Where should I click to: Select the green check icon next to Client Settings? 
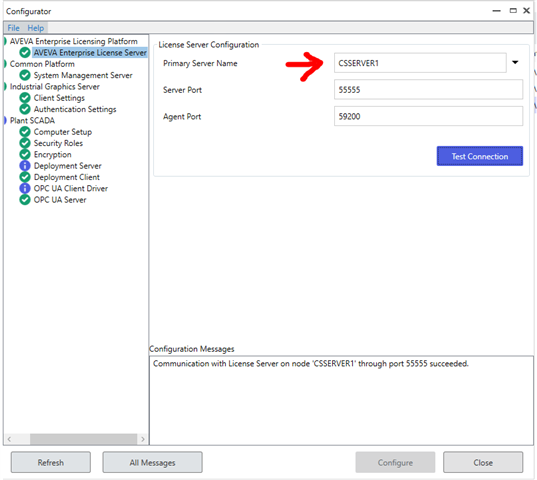pos(25,98)
